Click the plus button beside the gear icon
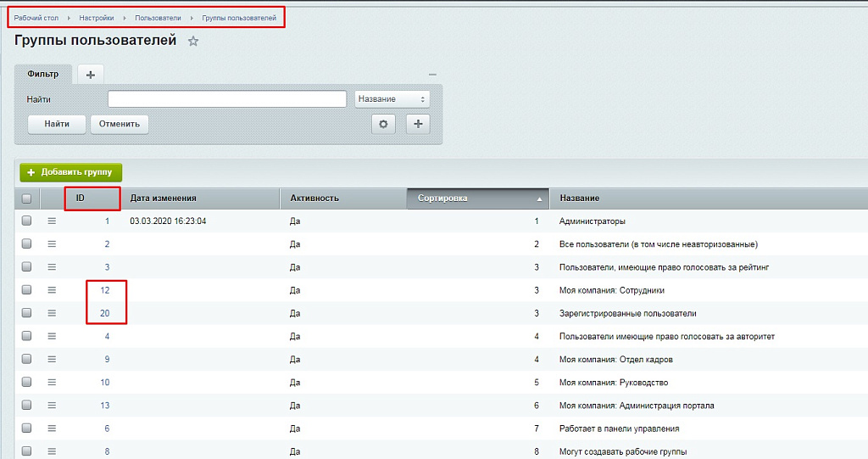 tap(418, 124)
